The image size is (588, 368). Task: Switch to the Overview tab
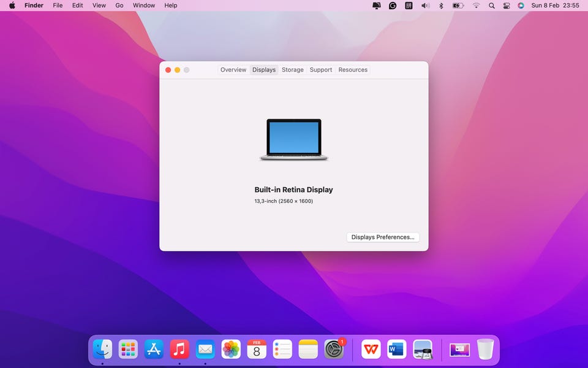[233, 70]
